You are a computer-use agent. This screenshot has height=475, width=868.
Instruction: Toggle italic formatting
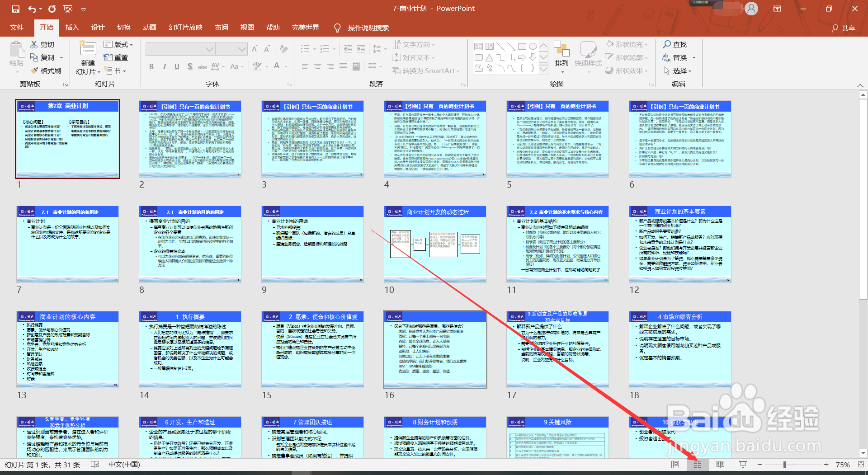[x=164, y=66]
